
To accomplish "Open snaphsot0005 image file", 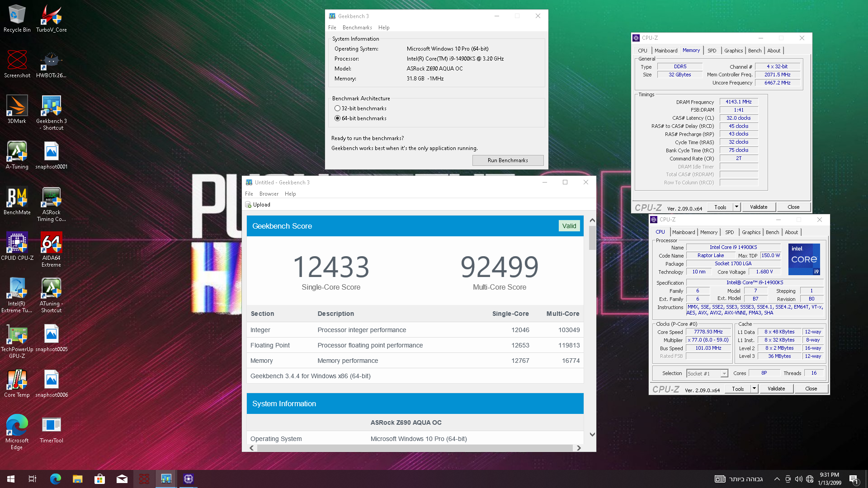I will pos(51,338).
